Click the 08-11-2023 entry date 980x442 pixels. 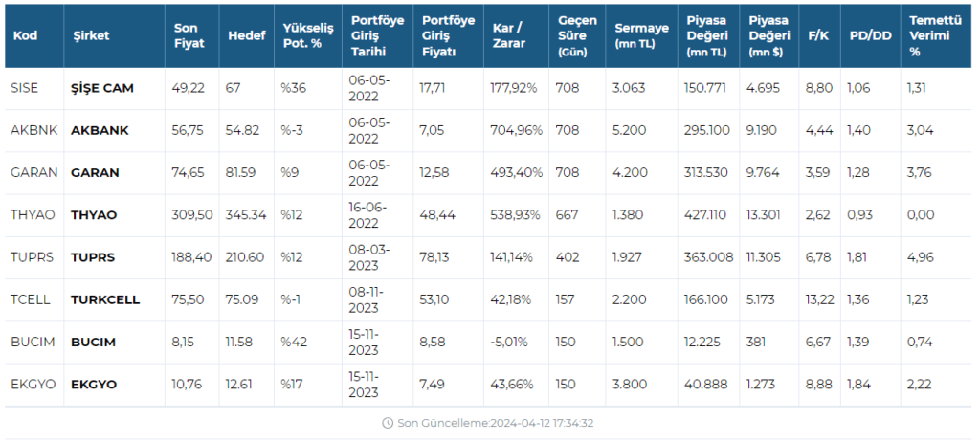point(367,300)
